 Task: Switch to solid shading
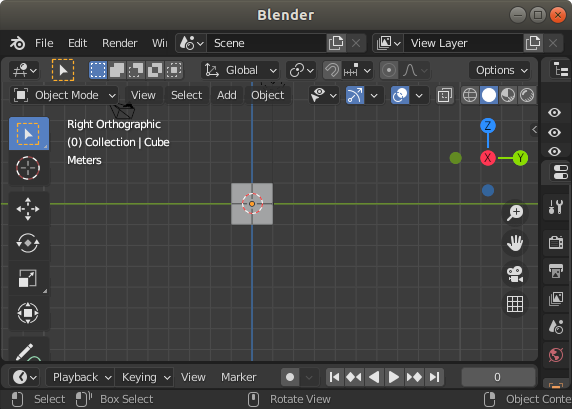(489, 96)
